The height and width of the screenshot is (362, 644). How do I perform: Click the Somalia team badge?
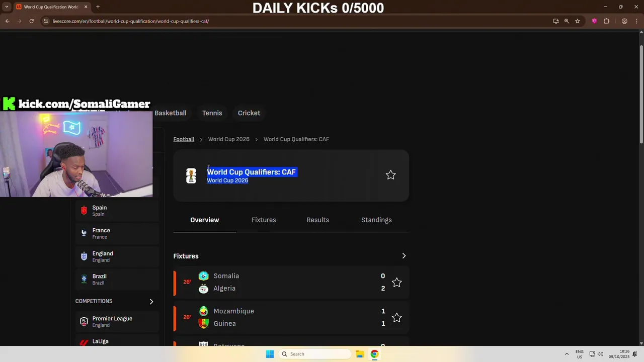(x=203, y=276)
